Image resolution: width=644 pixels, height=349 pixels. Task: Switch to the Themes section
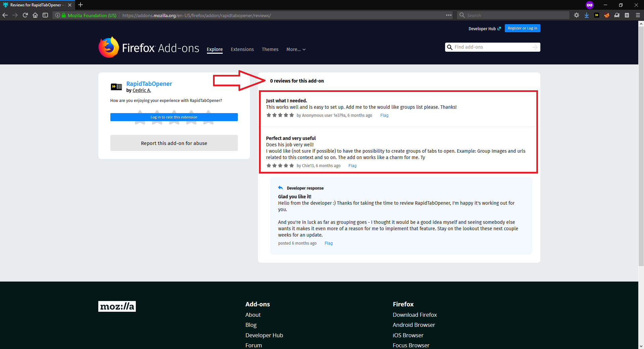point(270,49)
